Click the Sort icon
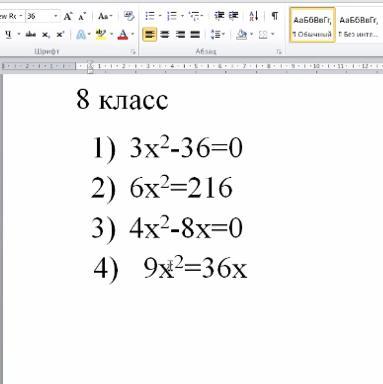This screenshot has height=384, width=383. click(254, 16)
